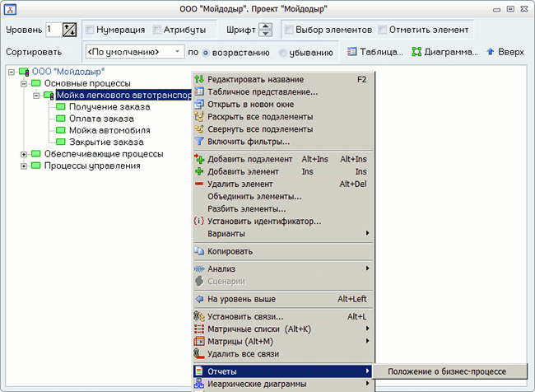This screenshot has height=392, width=535.
Task: Tick the Выбор элементов checkbox
Action: (289, 30)
